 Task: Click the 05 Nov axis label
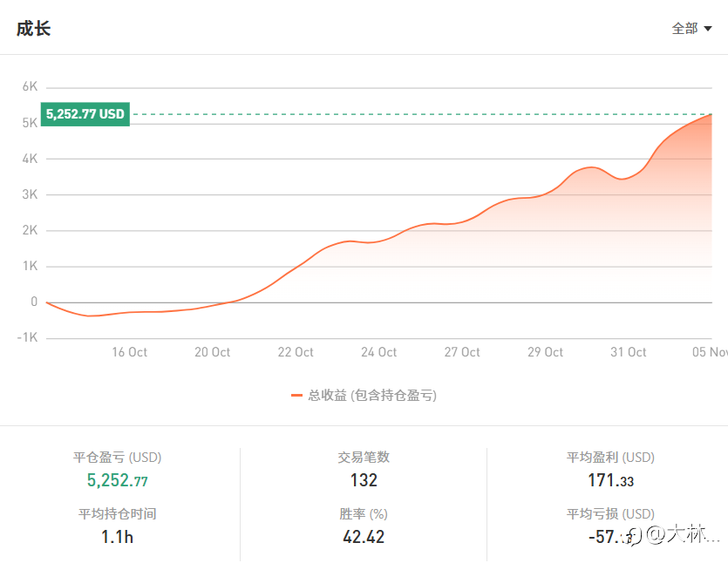point(709,352)
